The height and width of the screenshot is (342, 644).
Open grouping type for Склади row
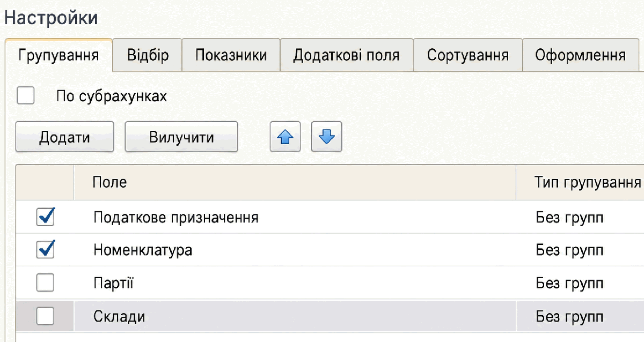click(x=580, y=316)
